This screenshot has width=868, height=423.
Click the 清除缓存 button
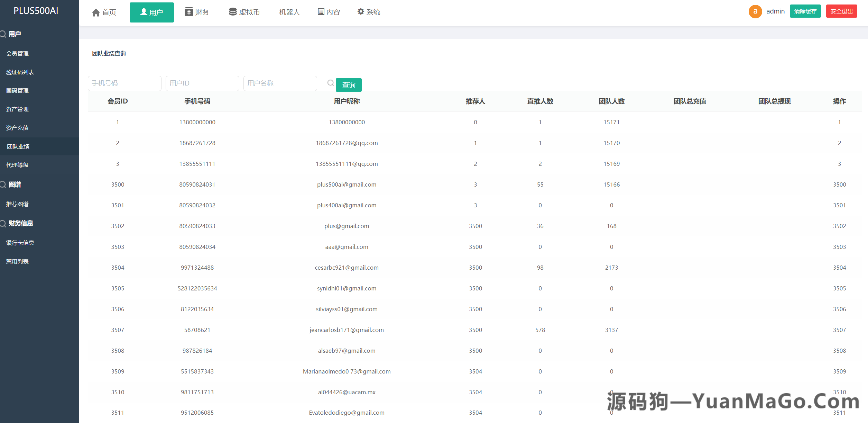click(x=805, y=11)
